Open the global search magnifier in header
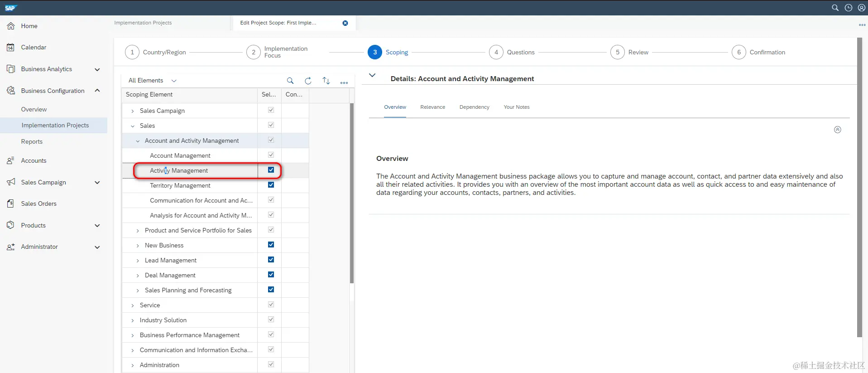The height and width of the screenshot is (373, 868). coord(835,8)
